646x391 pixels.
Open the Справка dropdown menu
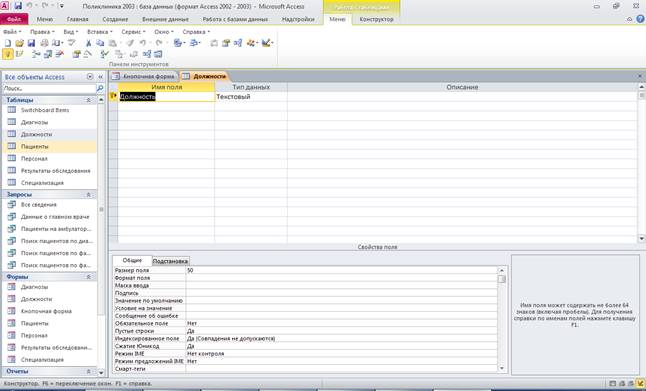tap(196, 32)
